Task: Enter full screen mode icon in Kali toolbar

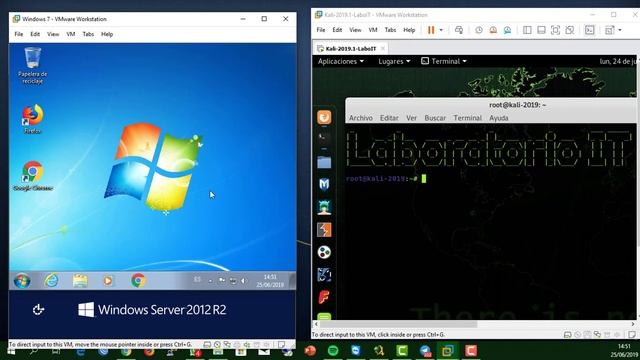Action: [556, 30]
